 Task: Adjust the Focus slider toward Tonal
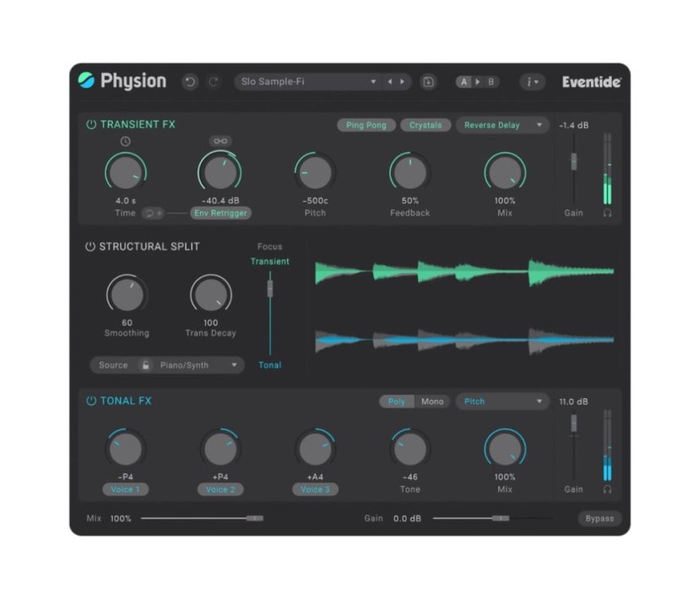pos(269,339)
